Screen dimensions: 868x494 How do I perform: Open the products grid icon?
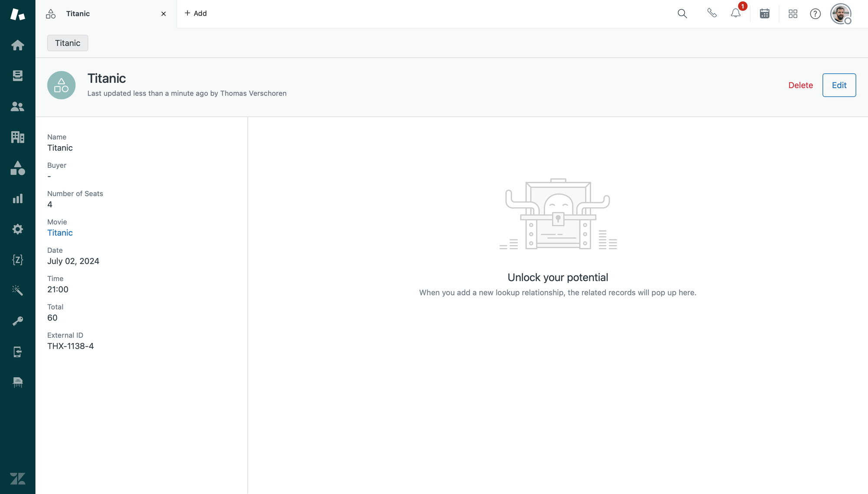pos(793,14)
